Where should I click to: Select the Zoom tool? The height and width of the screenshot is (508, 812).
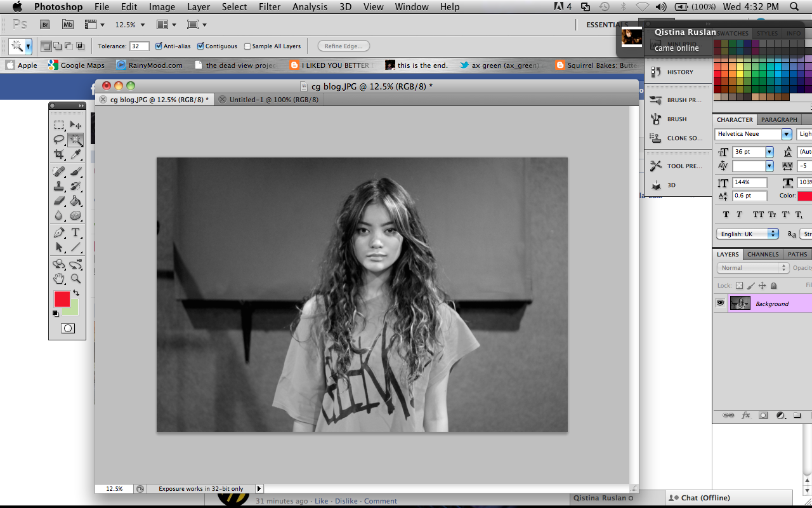75,279
